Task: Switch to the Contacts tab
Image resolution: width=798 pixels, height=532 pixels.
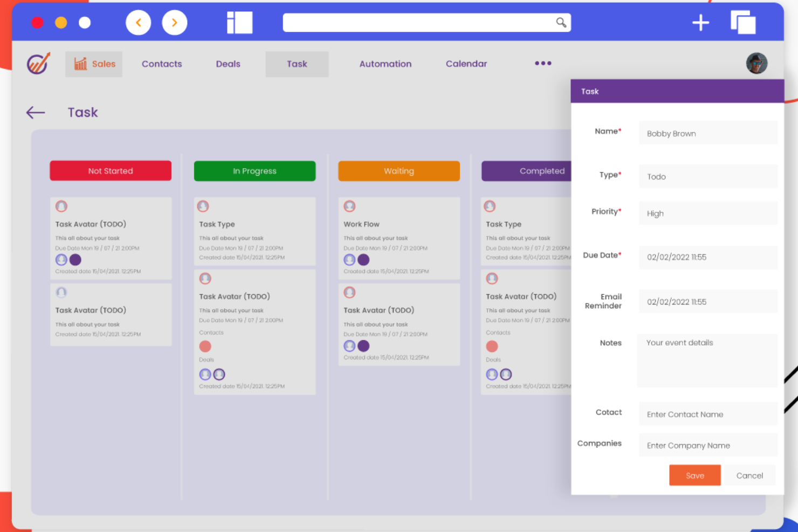Action: pos(162,64)
